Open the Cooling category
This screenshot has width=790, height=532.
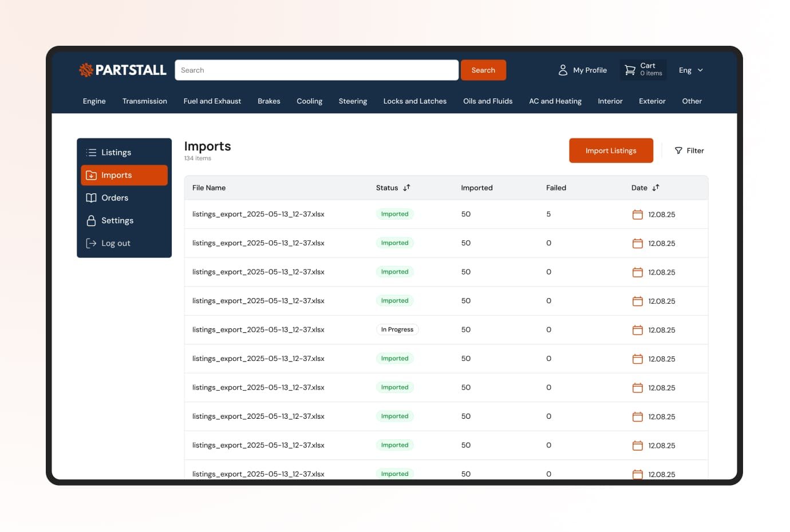(x=310, y=101)
